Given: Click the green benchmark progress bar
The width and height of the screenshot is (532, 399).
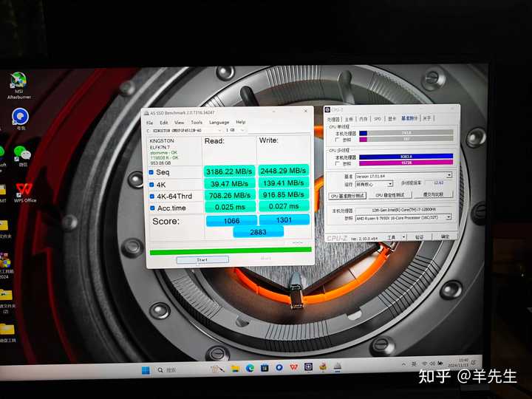Looking at the screenshot, I should coord(231,250).
